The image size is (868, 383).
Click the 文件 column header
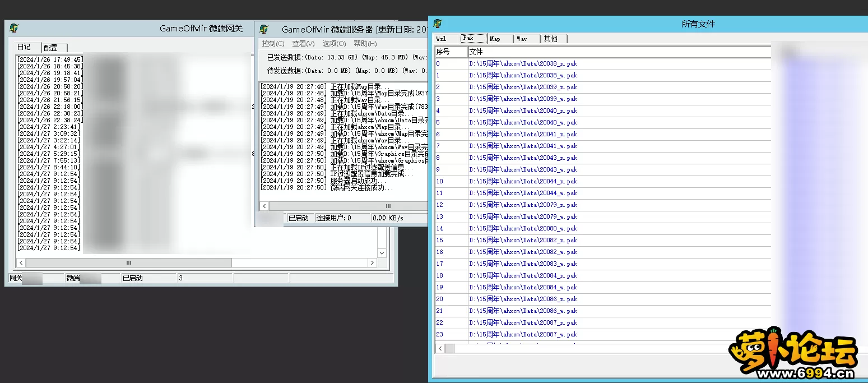coord(619,52)
